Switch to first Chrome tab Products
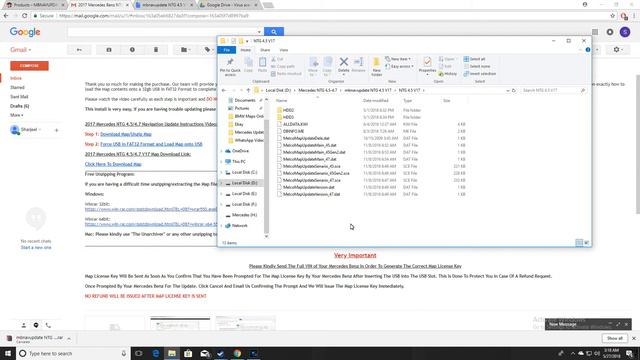Image resolution: width=640 pixels, height=360 pixels. click(35, 5)
